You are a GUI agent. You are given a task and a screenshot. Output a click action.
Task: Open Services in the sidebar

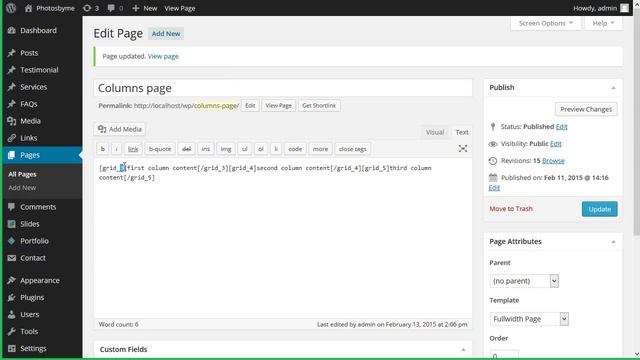click(x=33, y=87)
